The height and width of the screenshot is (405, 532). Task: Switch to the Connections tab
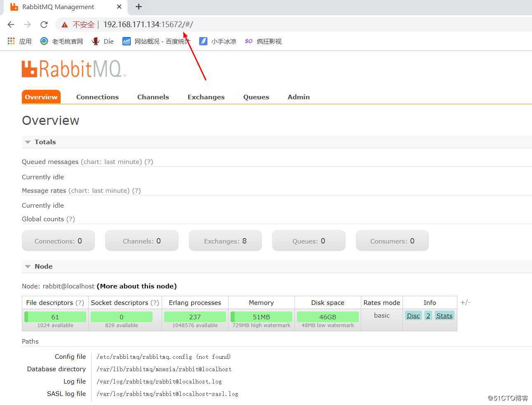coord(97,97)
